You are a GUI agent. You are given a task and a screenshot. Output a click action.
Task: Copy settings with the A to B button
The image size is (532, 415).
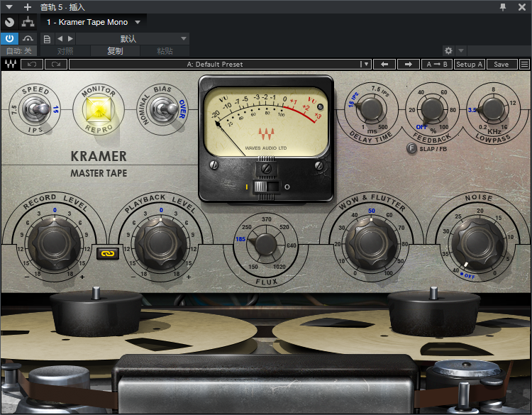437,64
